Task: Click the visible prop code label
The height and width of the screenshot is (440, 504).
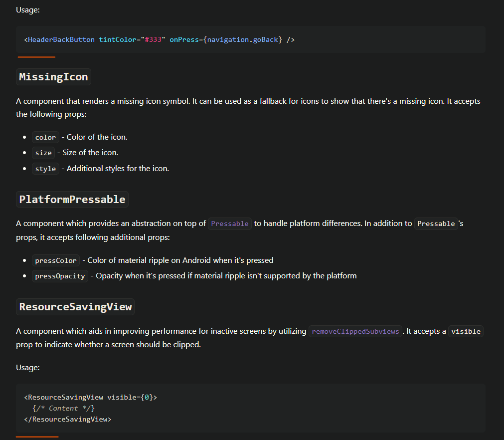Action: point(466,331)
